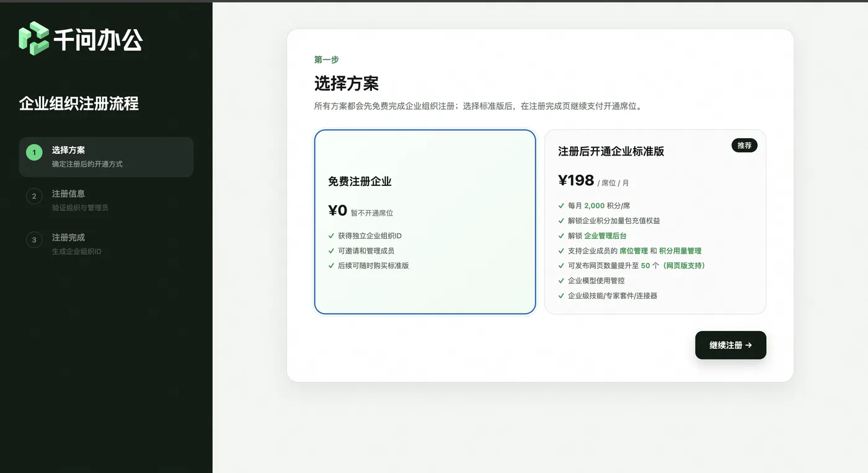This screenshot has height=473, width=868.
Task: Click the step 3 number circle
Action: click(x=34, y=239)
